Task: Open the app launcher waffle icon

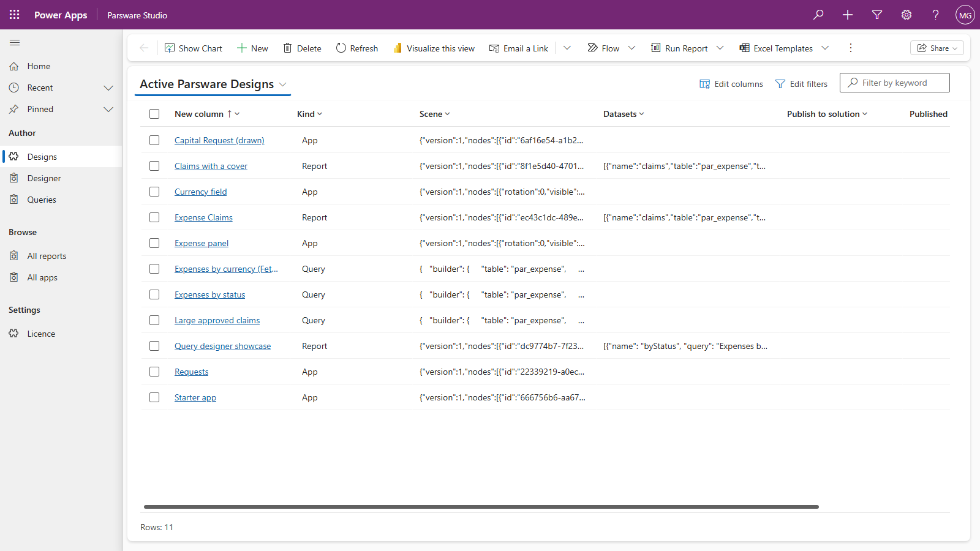Action: [x=15, y=15]
